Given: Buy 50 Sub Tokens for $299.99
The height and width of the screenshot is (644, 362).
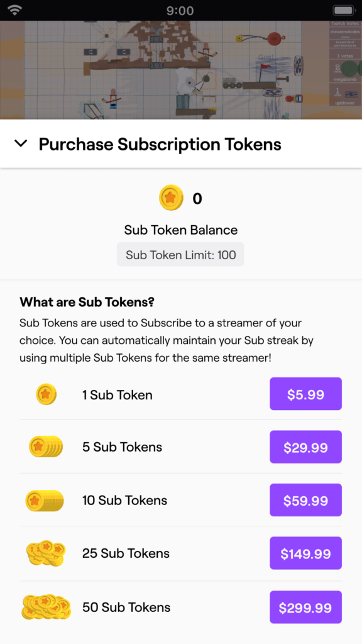Looking at the screenshot, I should click(x=305, y=607).
